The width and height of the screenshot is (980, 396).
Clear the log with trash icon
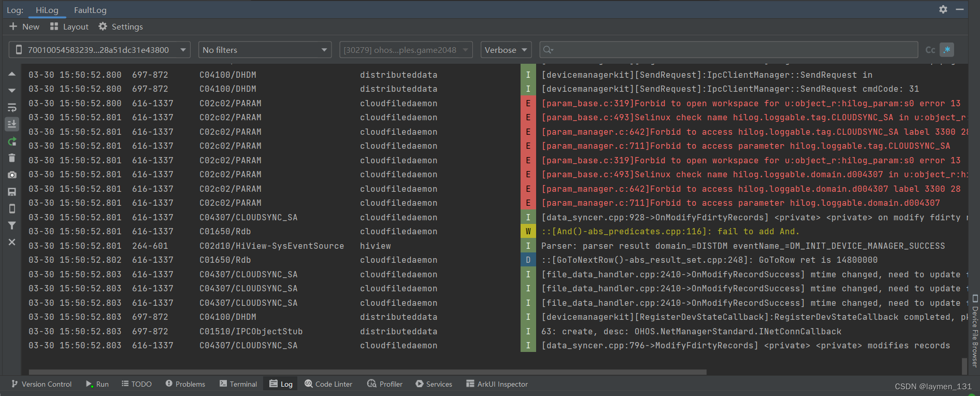tap(11, 158)
